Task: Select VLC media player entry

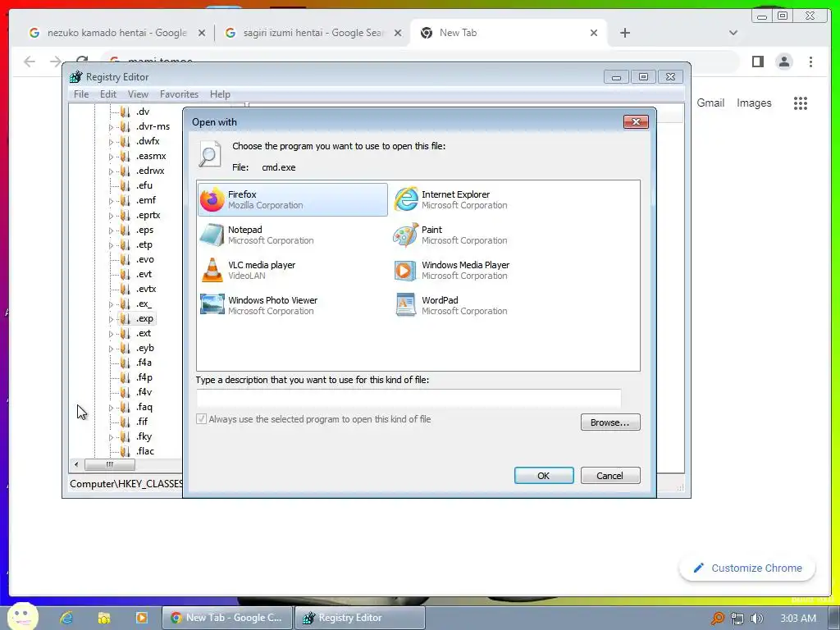Action: (248, 271)
